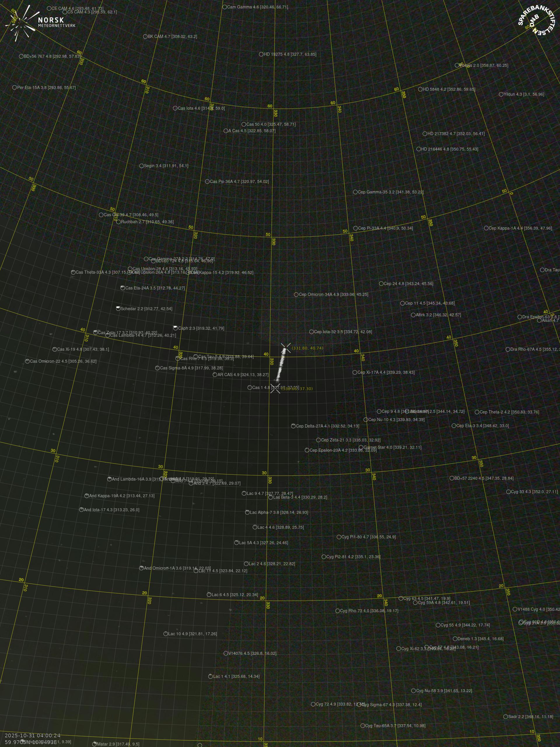The width and height of the screenshot is (560, 747).
Task: Click the Segin star circle marker
Action: point(141,166)
